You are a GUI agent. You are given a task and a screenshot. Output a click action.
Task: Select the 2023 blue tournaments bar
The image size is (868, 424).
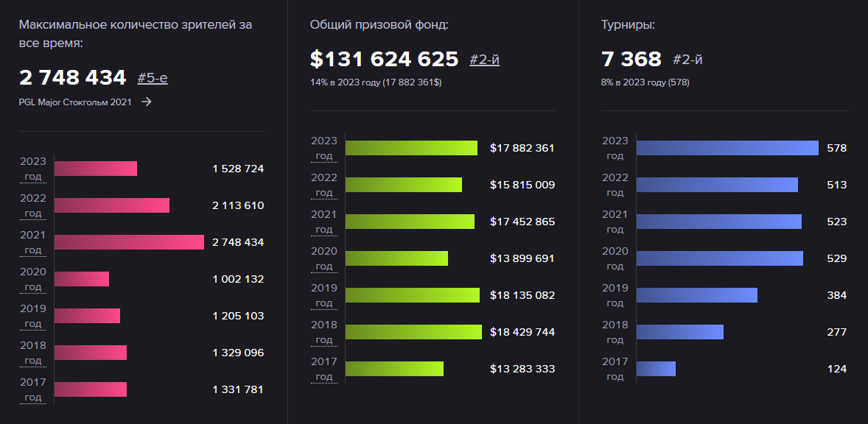click(727, 148)
